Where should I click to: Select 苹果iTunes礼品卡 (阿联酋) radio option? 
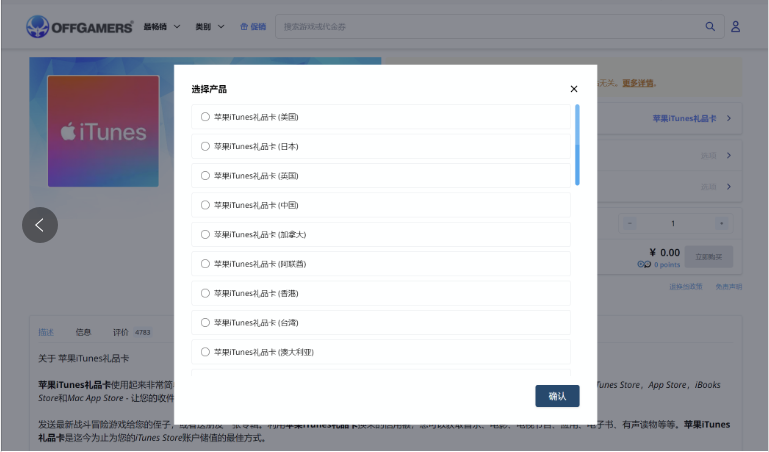pyautogui.click(x=205, y=264)
